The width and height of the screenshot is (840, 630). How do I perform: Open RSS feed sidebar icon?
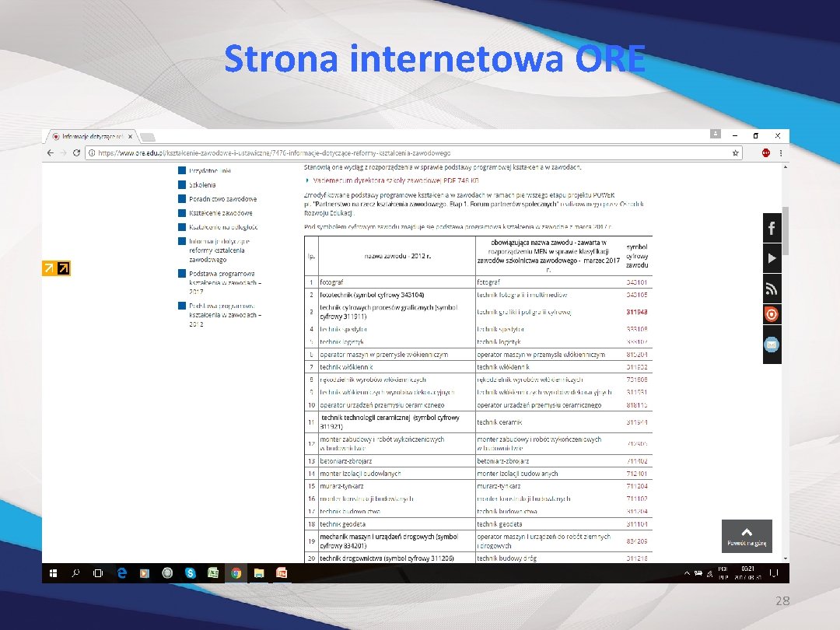772,289
